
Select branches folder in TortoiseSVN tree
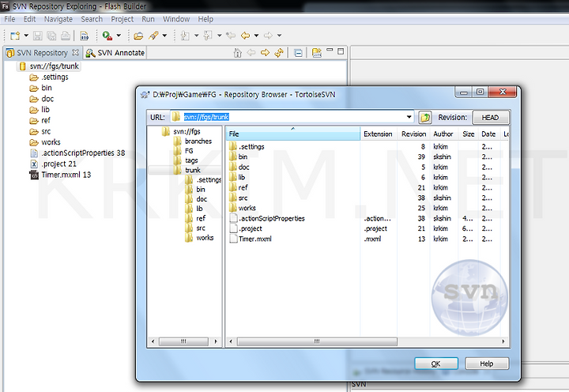point(198,141)
